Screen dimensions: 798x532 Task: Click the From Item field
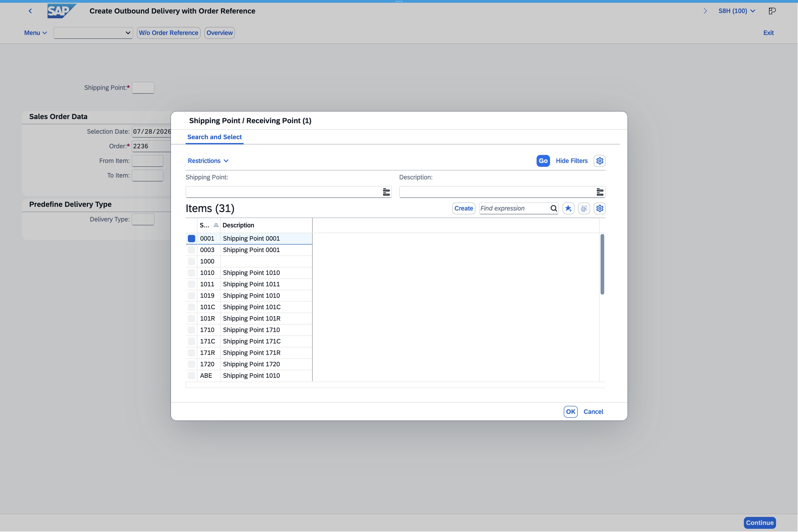pyautogui.click(x=148, y=161)
